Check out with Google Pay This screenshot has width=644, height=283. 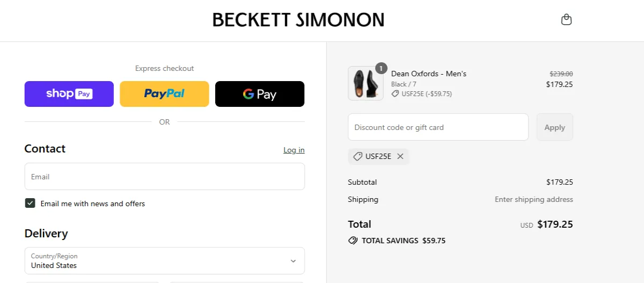point(260,94)
